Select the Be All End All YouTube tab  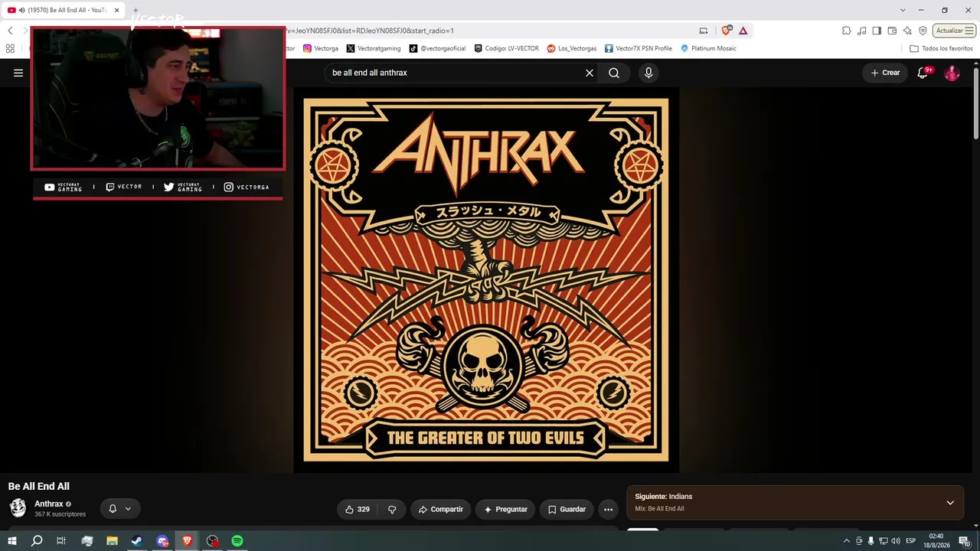(x=64, y=10)
